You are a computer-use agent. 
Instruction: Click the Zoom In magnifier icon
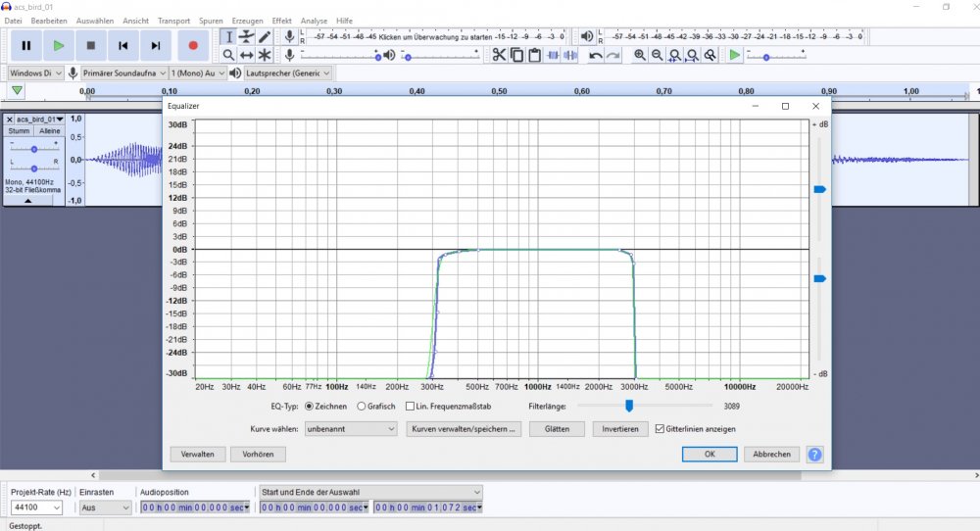(x=640, y=55)
